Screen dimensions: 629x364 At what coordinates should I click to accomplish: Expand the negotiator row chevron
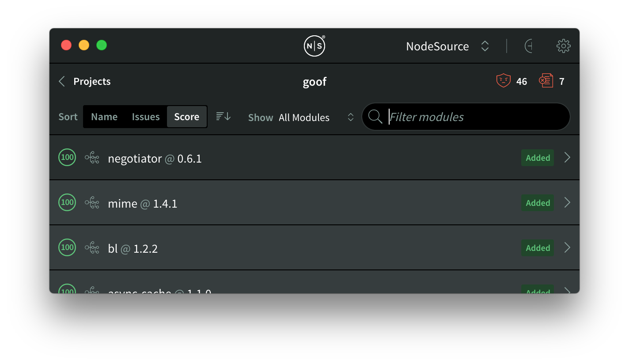coord(568,158)
